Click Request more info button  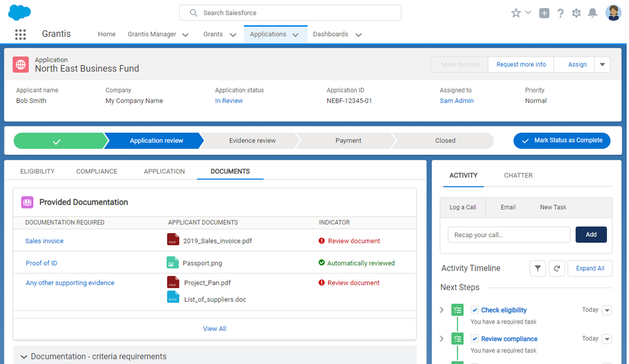click(521, 64)
